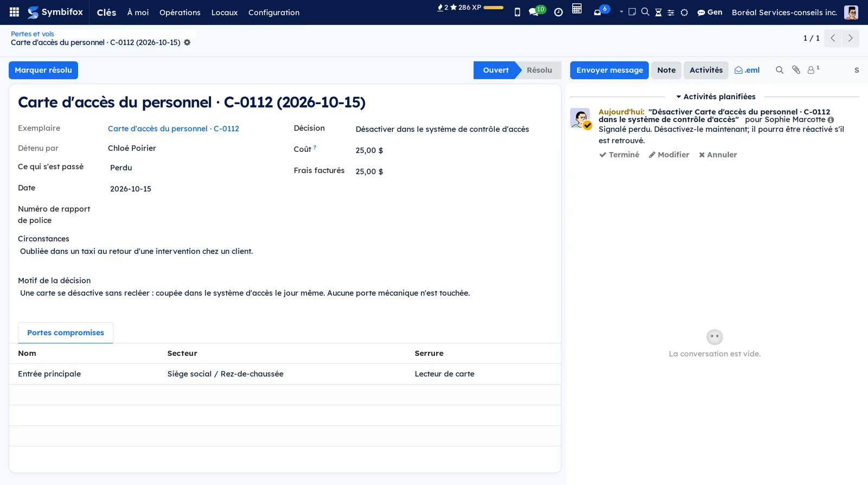Image resolution: width=868 pixels, height=485 pixels.
Task: Click the Marquer résolu button
Action: pos(43,70)
